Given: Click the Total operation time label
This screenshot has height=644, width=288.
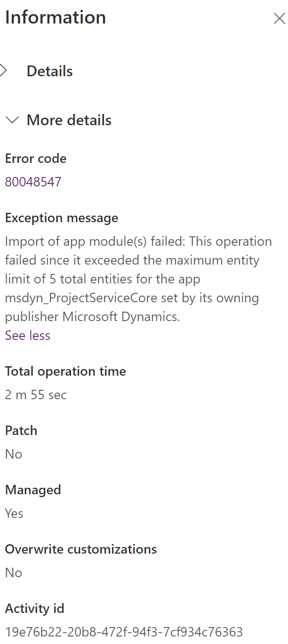Looking at the screenshot, I should point(65,371).
